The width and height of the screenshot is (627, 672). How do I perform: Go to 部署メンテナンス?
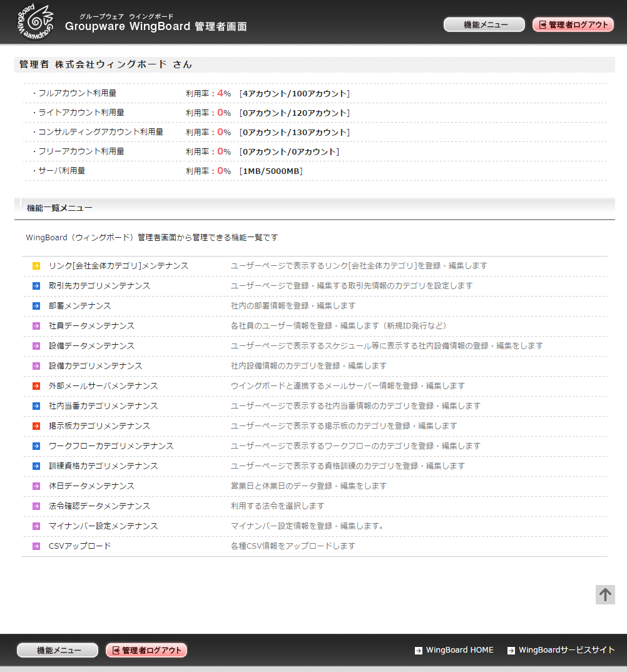point(79,306)
